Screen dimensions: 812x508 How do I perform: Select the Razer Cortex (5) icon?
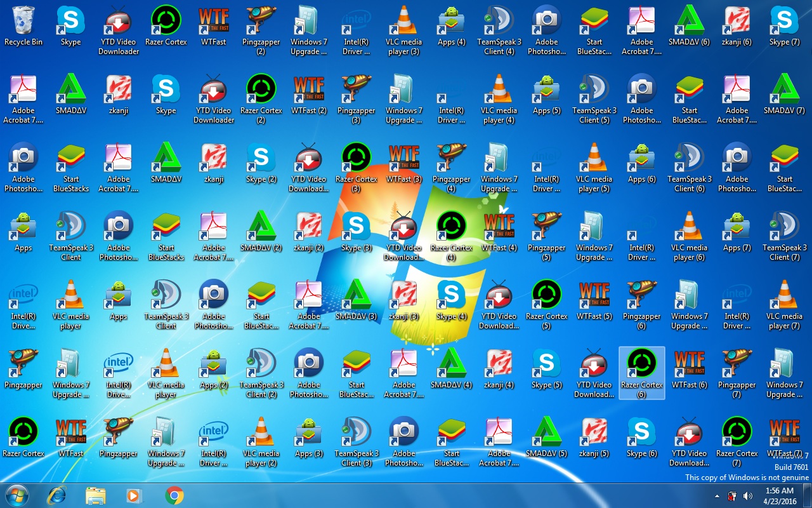point(547,305)
